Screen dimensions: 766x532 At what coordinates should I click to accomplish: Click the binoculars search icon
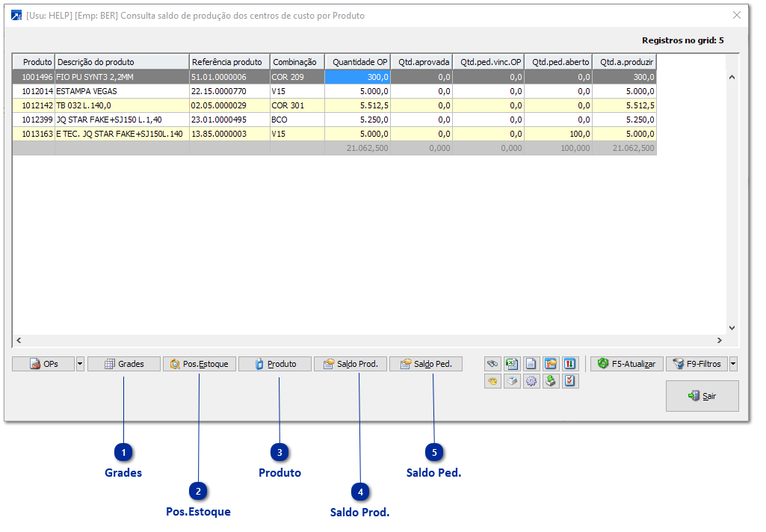[x=492, y=364]
